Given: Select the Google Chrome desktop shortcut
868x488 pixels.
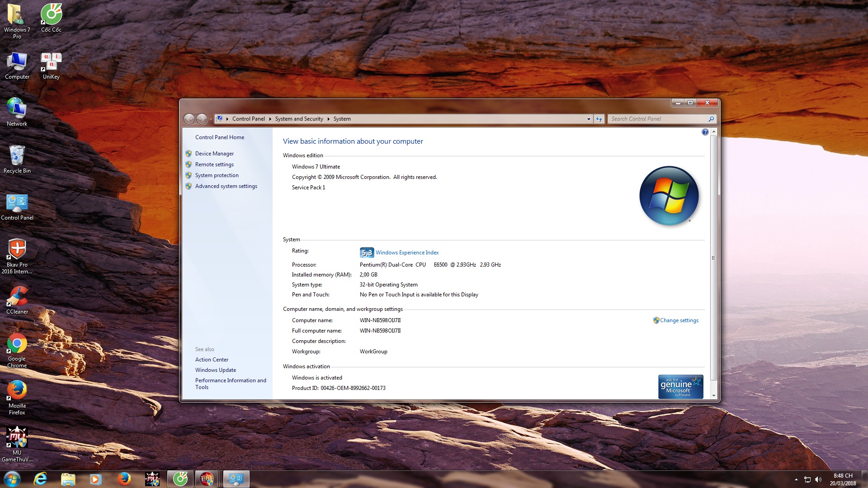Looking at the screenshot, I should 17,351.
